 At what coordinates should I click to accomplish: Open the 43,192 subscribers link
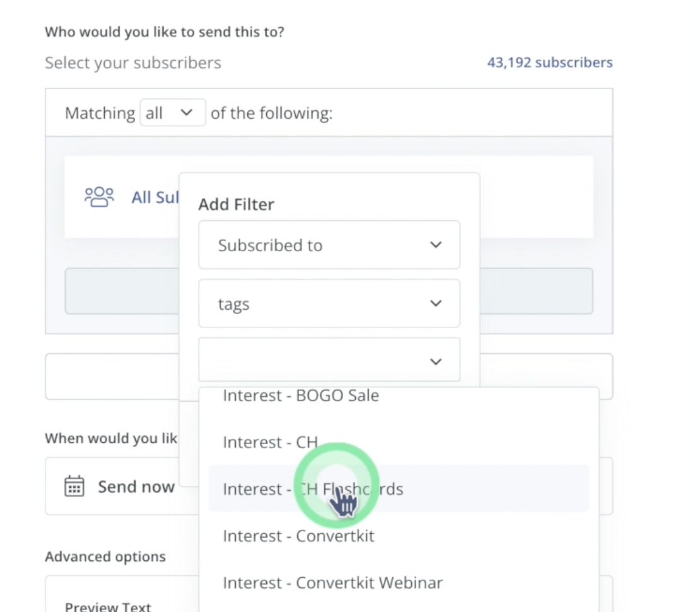pos(549,62)
